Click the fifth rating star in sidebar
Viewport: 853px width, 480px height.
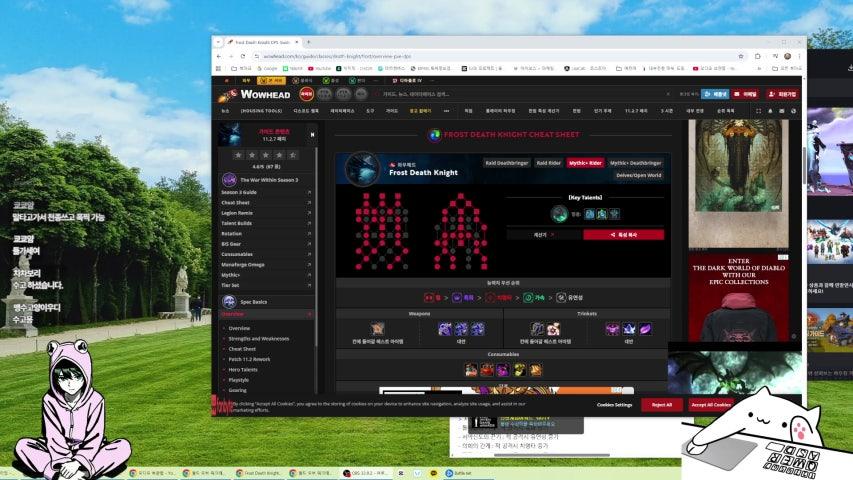(293, 155)
